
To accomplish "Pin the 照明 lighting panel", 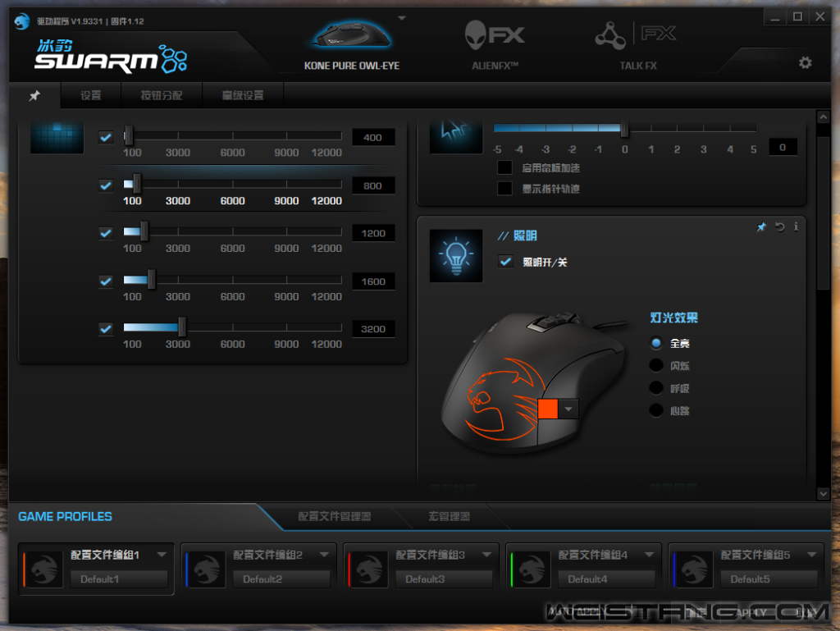I will pos(761,227).
